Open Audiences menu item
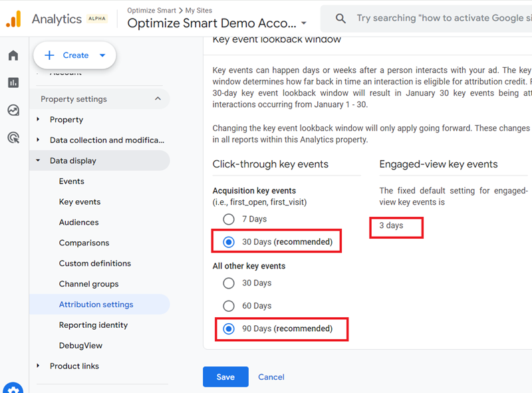532x393 pixels. pyautogui.click(x=78, y=222)
